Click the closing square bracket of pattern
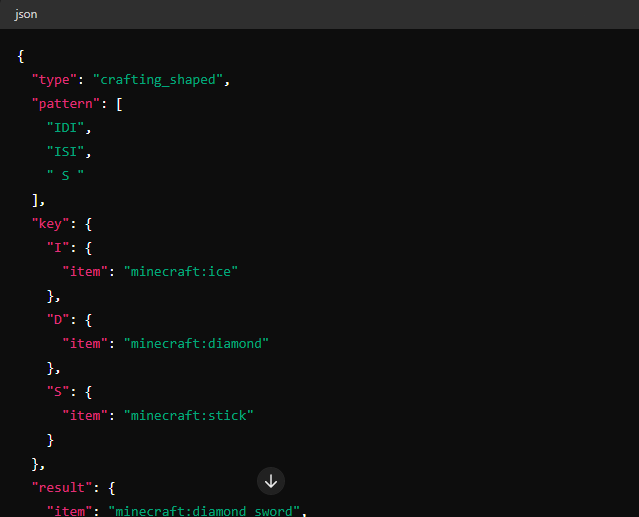Image resolution: width=639 pixels, height=517 pixels. (36, 199)
